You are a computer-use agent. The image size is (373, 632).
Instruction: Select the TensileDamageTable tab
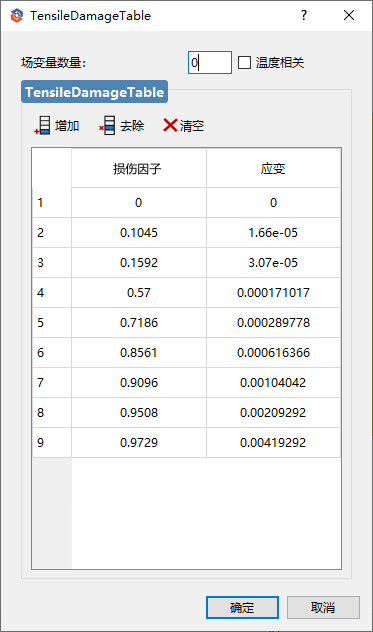click(94, 92)
